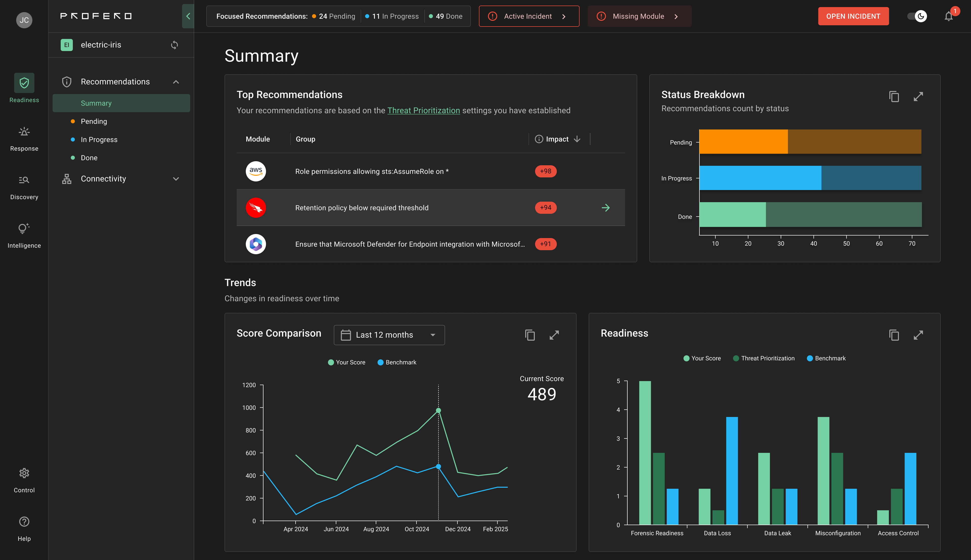
Task: Toggle Threat Prioritization legend in Readiness chart
Action: (764, 358)
